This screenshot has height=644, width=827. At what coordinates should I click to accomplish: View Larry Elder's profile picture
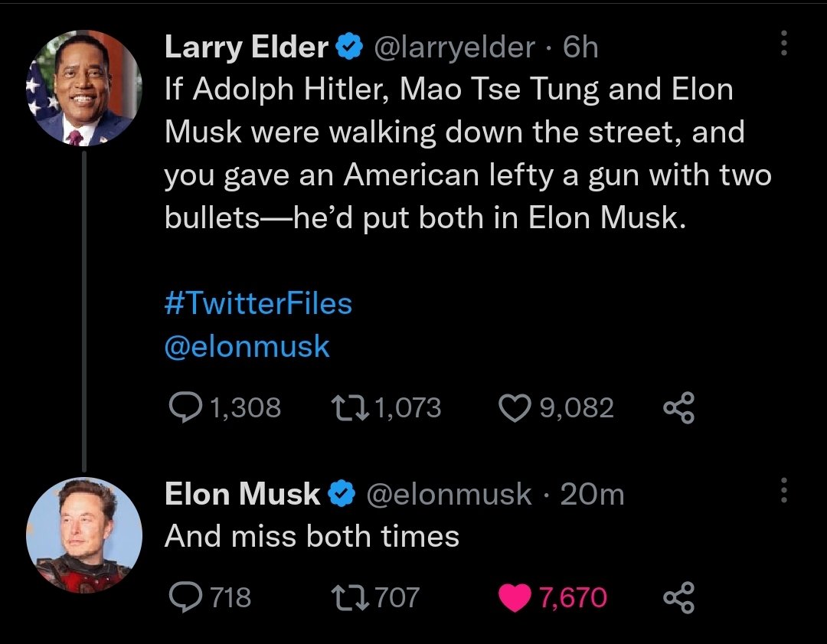tap(84, 90)
